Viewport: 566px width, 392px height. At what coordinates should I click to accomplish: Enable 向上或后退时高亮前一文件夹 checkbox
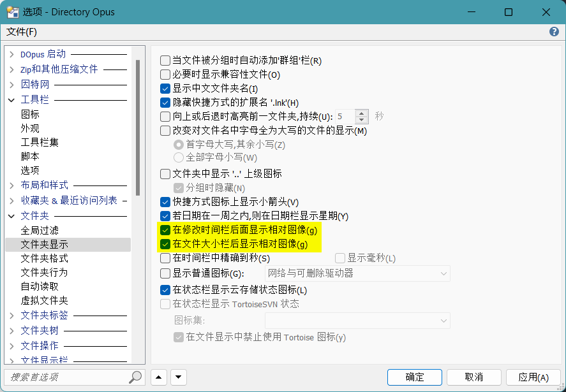click(165, 117)
